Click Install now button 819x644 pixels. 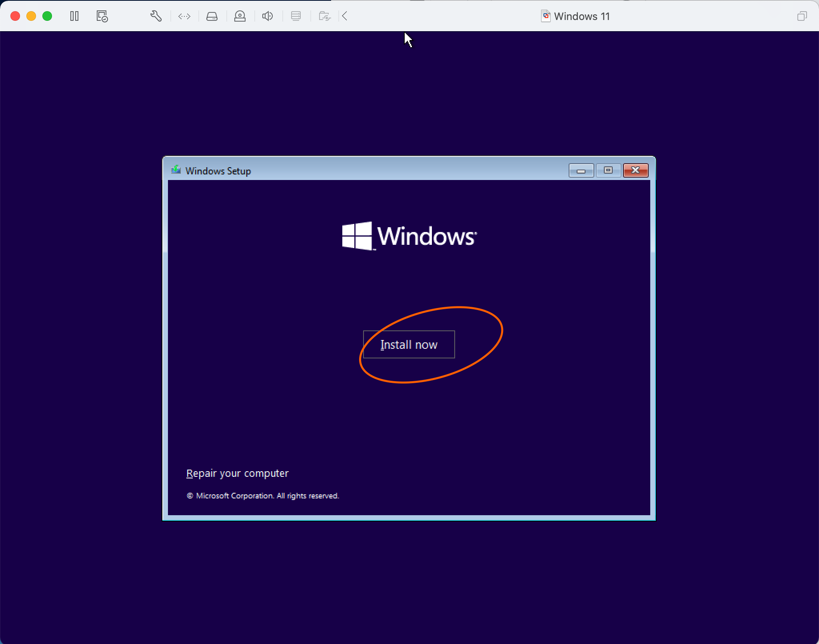tap(409, 344)
